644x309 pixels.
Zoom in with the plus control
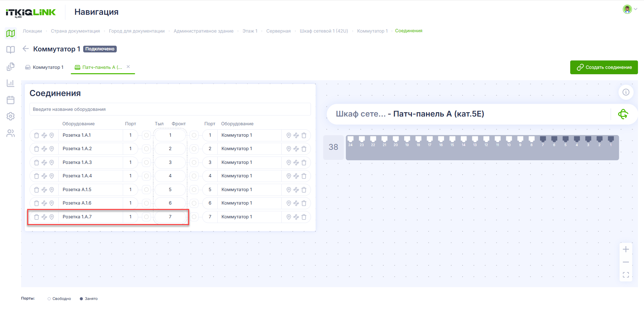pos(626,249)
